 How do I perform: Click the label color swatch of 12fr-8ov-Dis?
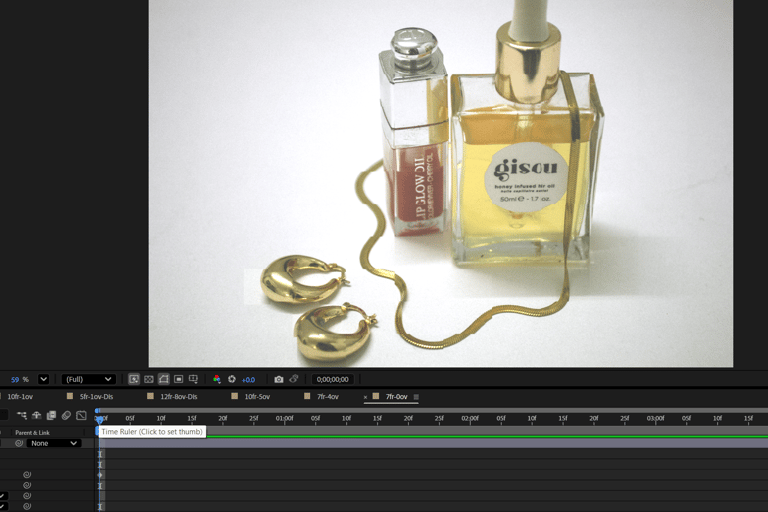pos(150,396)
